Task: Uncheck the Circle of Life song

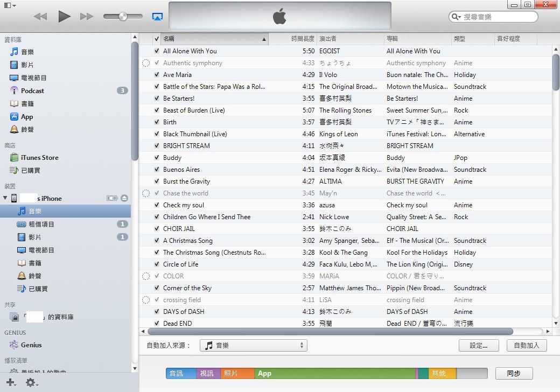Action: [x=157, y=264]
